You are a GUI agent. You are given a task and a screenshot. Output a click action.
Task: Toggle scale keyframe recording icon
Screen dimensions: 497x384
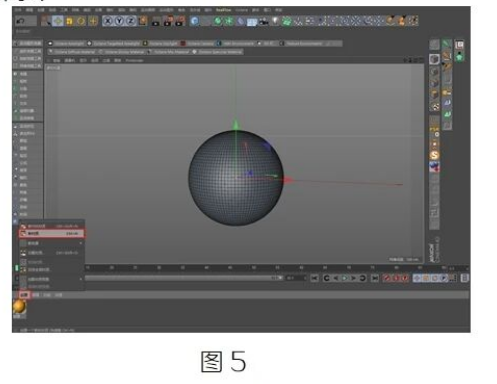coord(426,278)
